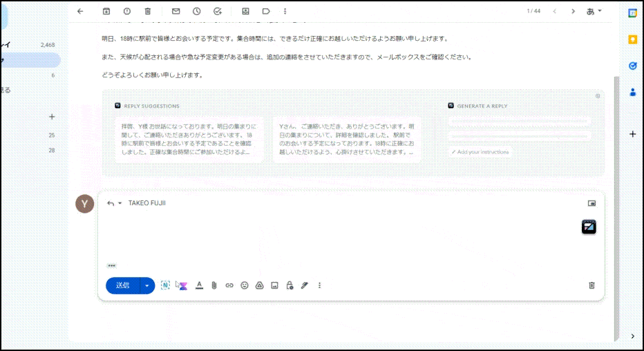Open Google Keep side panel
644x351 pixels.
632,39
